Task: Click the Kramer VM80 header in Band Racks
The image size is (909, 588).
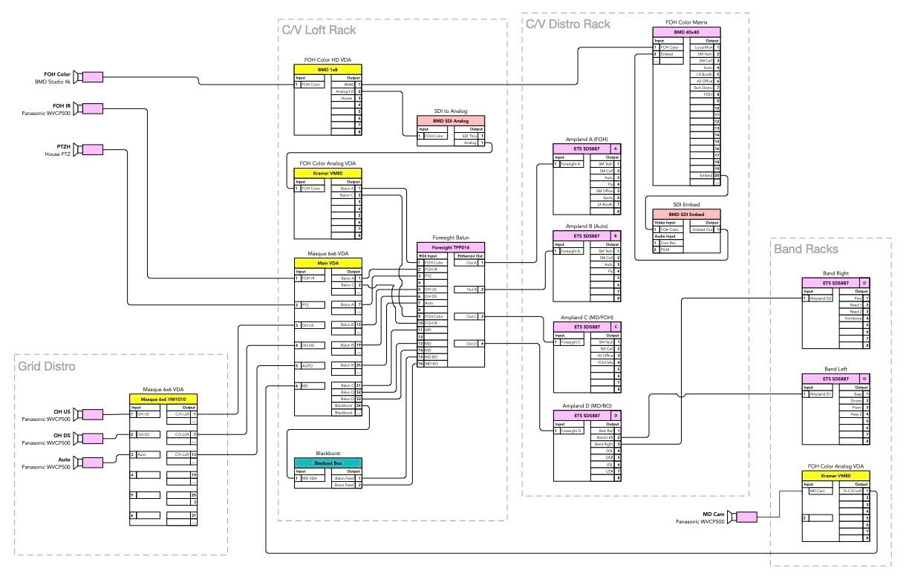Action: click(x=835, y=474)
